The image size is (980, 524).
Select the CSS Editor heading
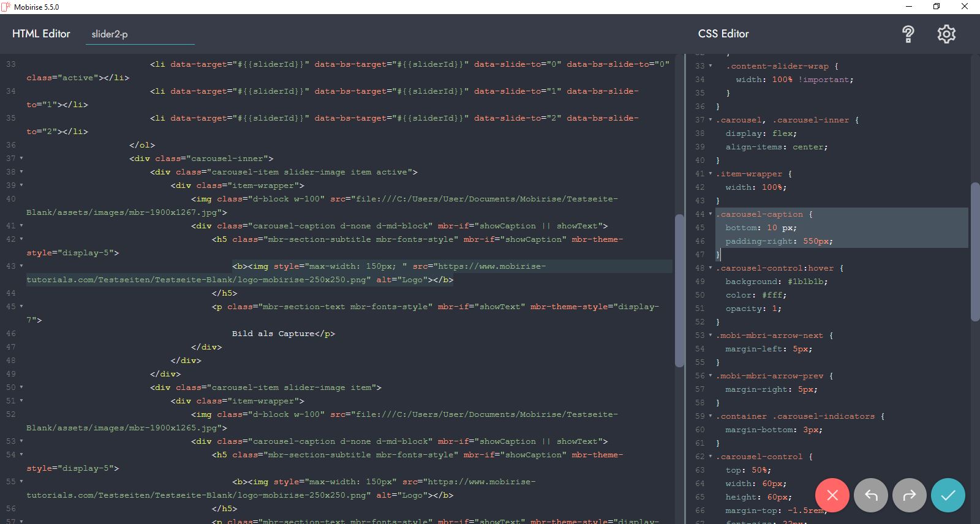(723, 34)
